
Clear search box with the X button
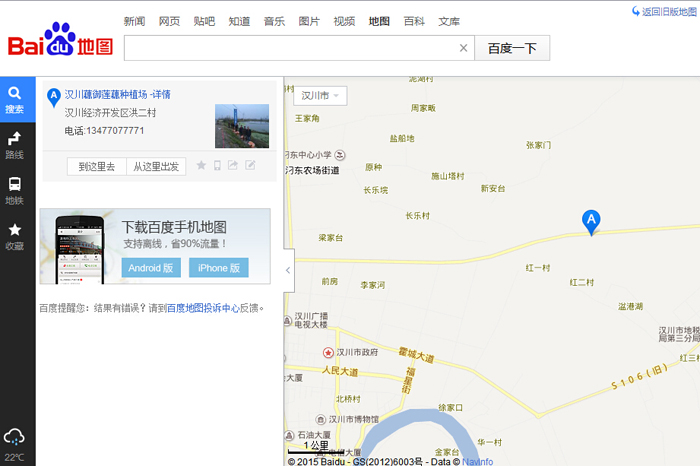click(463, 48)
